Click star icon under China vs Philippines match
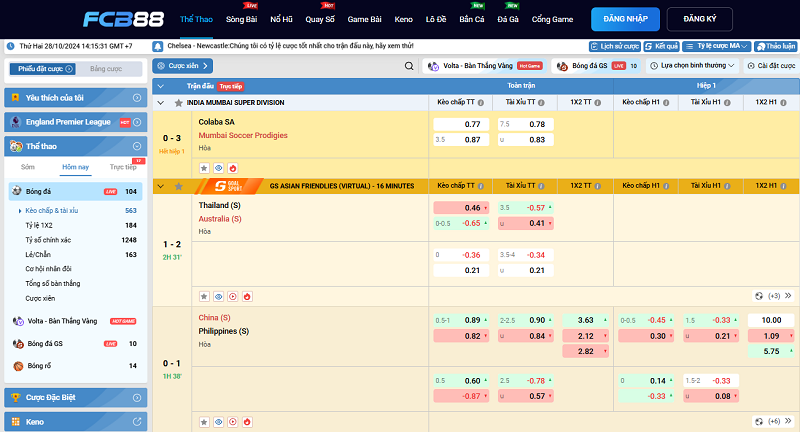 (x=204, y=422)
